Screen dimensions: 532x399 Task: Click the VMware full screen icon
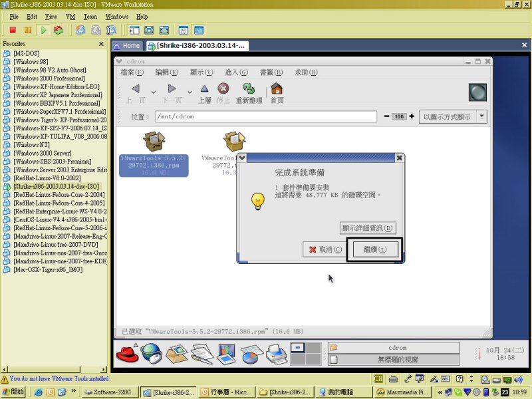pos(149,30)
